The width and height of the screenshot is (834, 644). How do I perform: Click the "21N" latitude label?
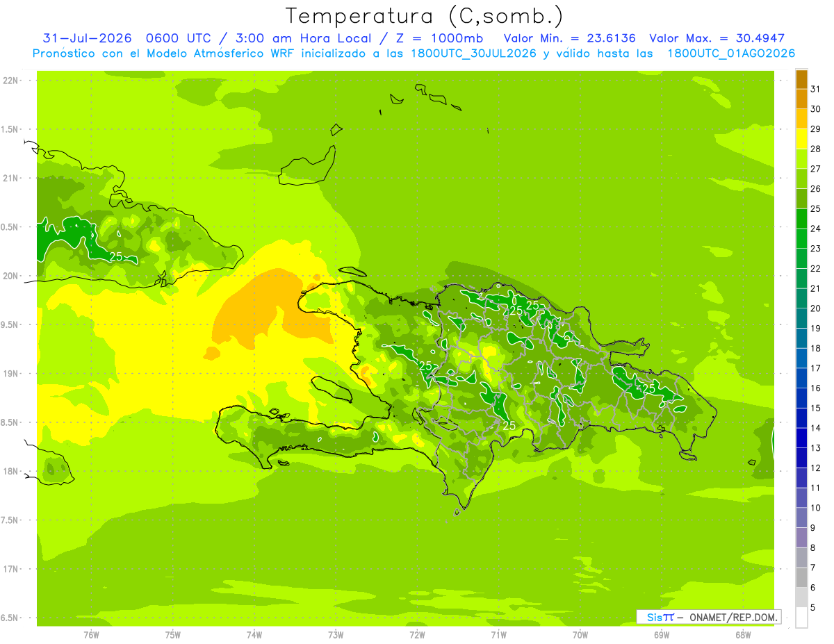pyautogui.click(x=10, y=179)
